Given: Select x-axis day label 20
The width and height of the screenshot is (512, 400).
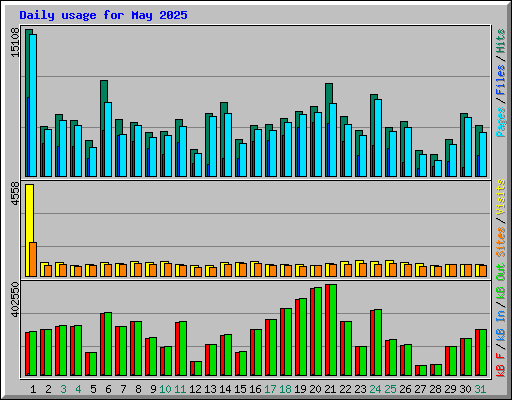Looking at the screenshot, I should (315, 389).
